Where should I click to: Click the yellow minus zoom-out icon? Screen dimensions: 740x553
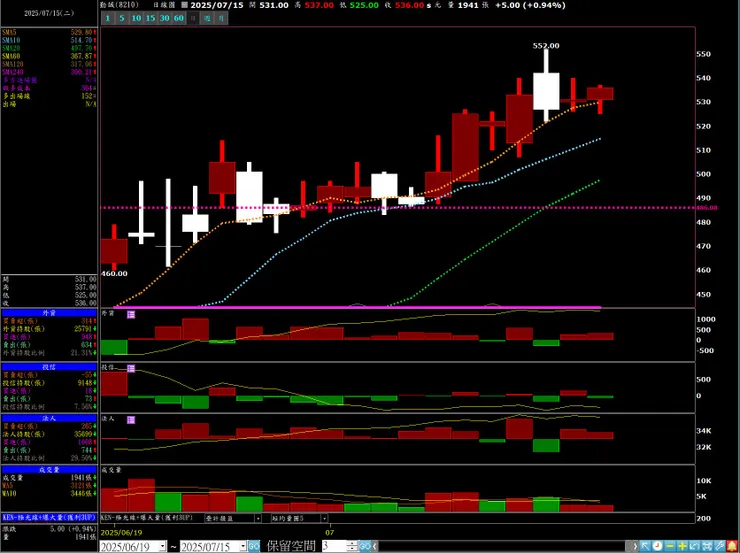point(670,546)
